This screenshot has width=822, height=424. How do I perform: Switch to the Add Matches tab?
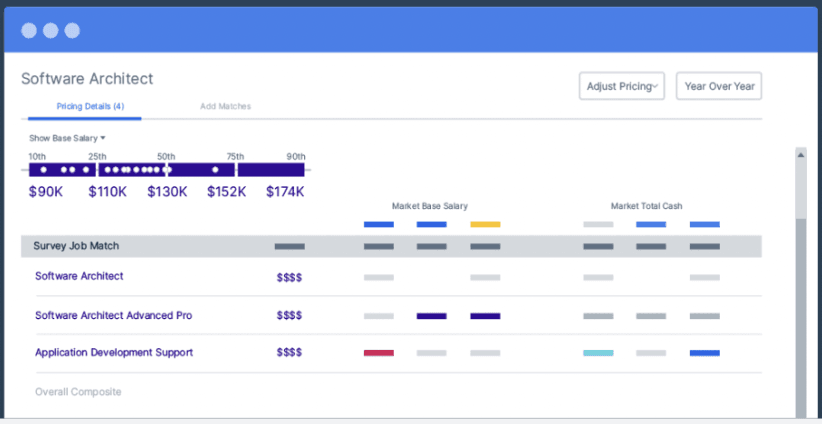pos(225,106)
